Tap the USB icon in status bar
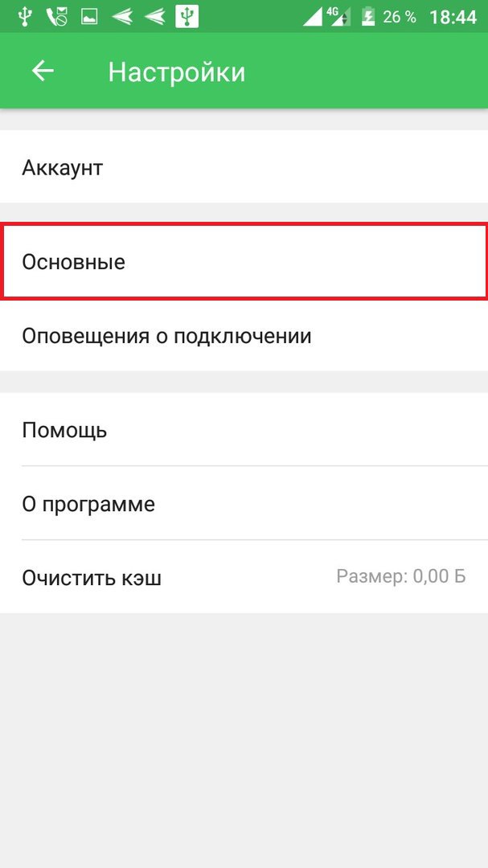This screenshot has width=488, height=868. pyautogui.click(x=25, y=16)
